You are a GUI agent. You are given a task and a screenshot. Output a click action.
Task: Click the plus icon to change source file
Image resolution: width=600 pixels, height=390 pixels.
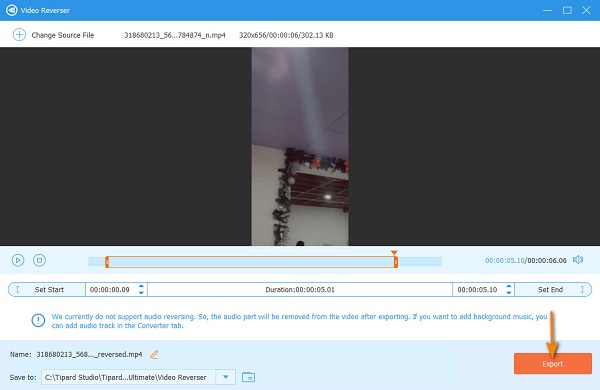click(19, 35)
